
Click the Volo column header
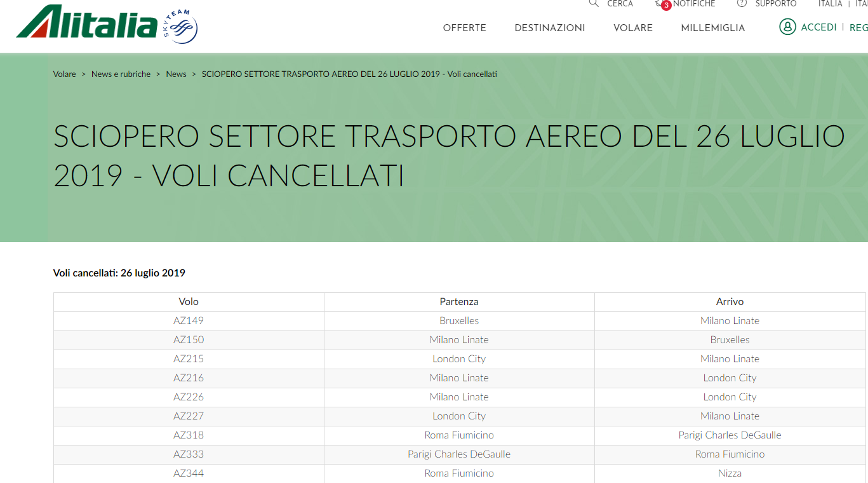pyautogui.click(x=189, y=302)
